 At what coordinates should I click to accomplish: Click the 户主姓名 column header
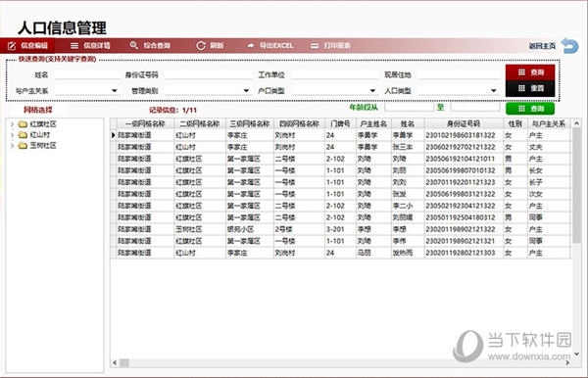(373, 123)
